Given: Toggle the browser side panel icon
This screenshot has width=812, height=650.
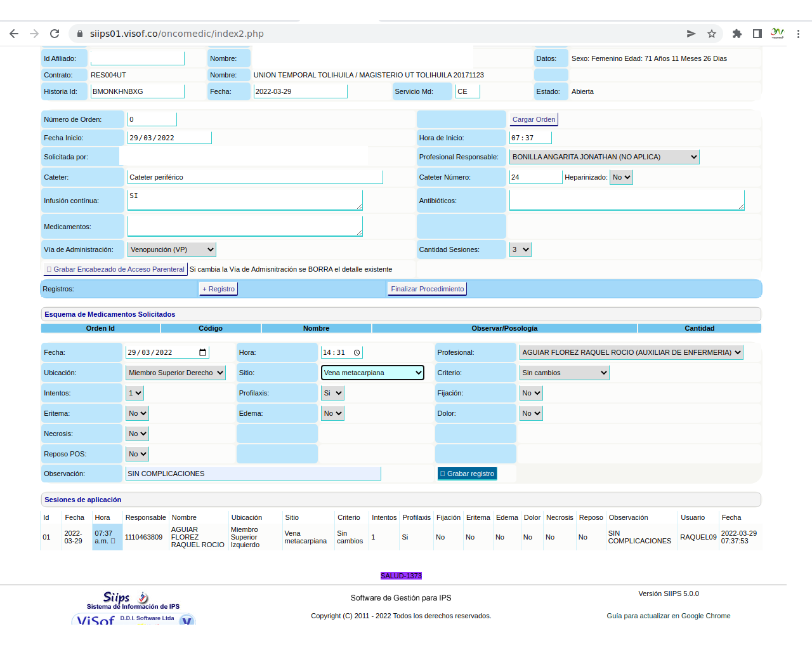Looking at the screenshot, I should click(x=757, y=34).
